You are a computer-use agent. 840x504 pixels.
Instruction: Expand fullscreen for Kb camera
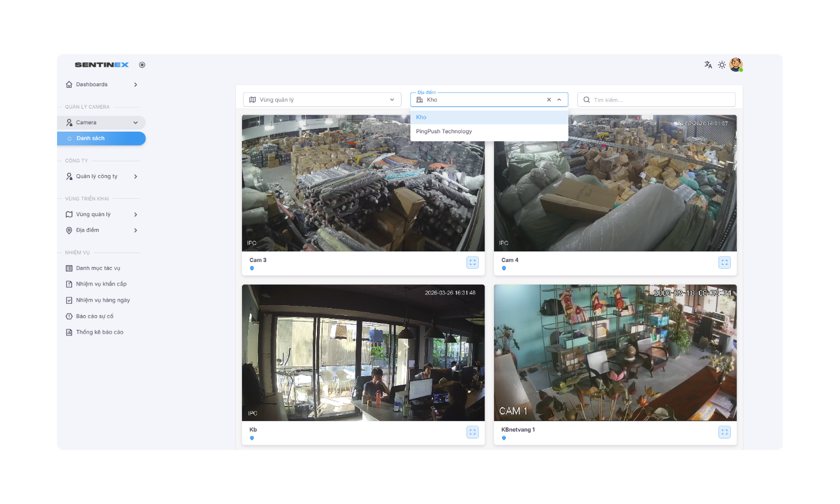[473, 432]
